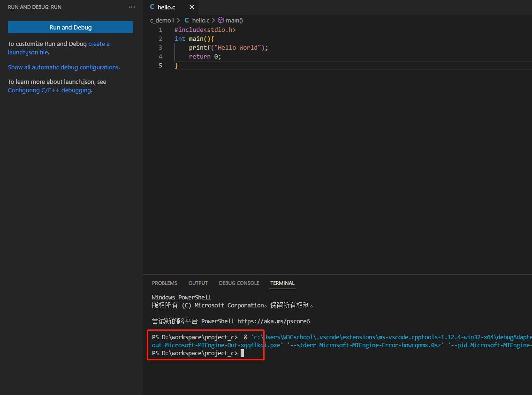This screenshot has height=395, width=532.
Task: Open the main() breadcrumb symbol list
Action: (234, 20)
